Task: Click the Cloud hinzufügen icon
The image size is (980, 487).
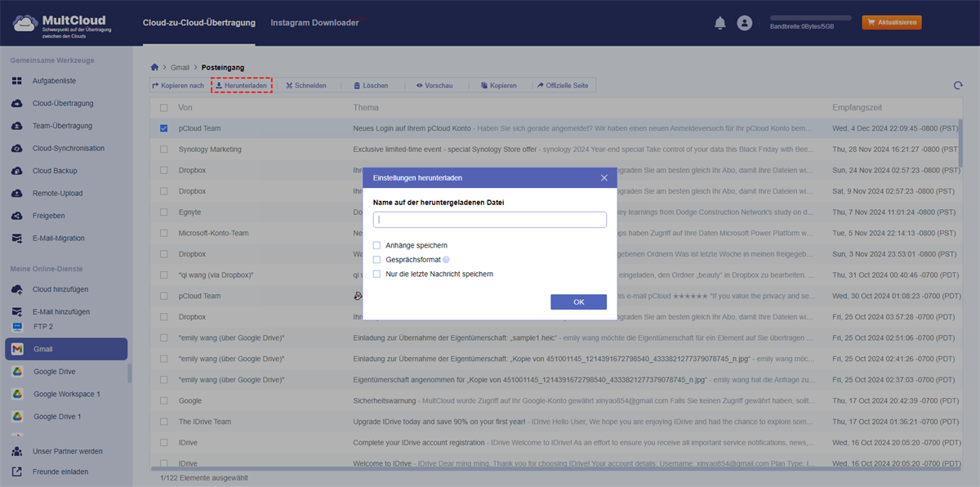Action: point(17,289)
